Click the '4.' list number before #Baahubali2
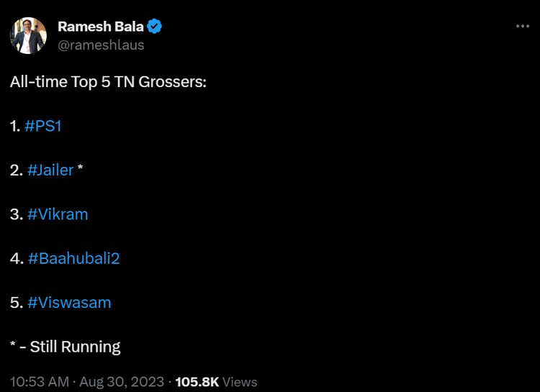Screen dimensions: 540x392 coord(17,258)
